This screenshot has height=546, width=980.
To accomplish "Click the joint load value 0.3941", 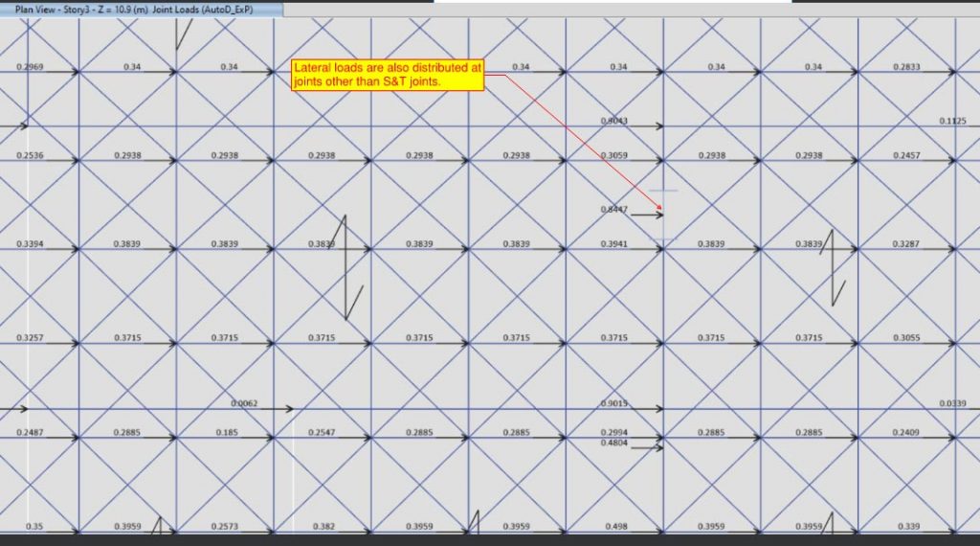I will 614,244.
